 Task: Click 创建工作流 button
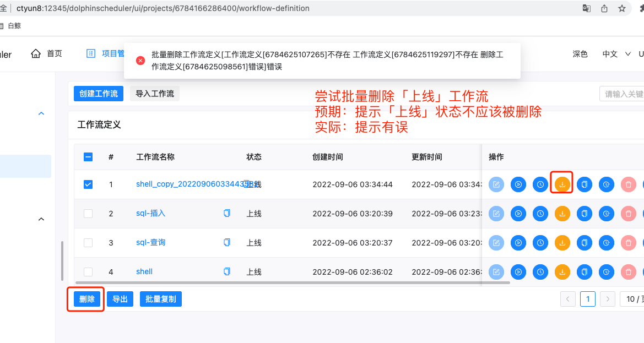[99, 94]
